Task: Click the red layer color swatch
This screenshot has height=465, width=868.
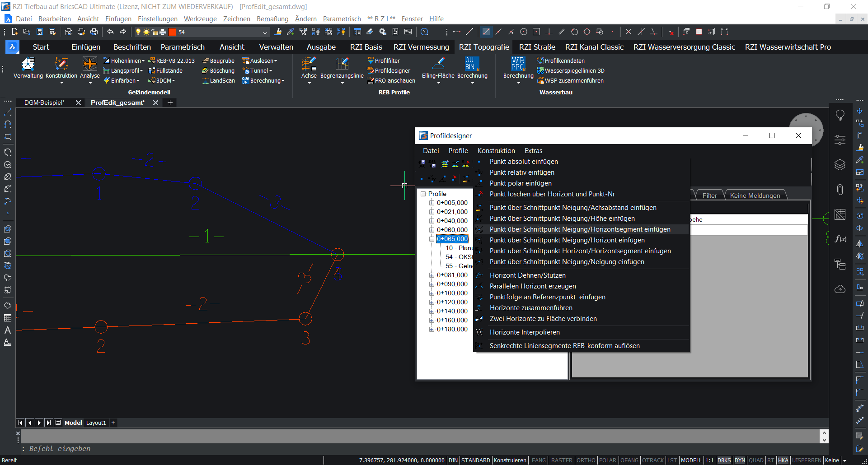Action: (x=172, y=32)
